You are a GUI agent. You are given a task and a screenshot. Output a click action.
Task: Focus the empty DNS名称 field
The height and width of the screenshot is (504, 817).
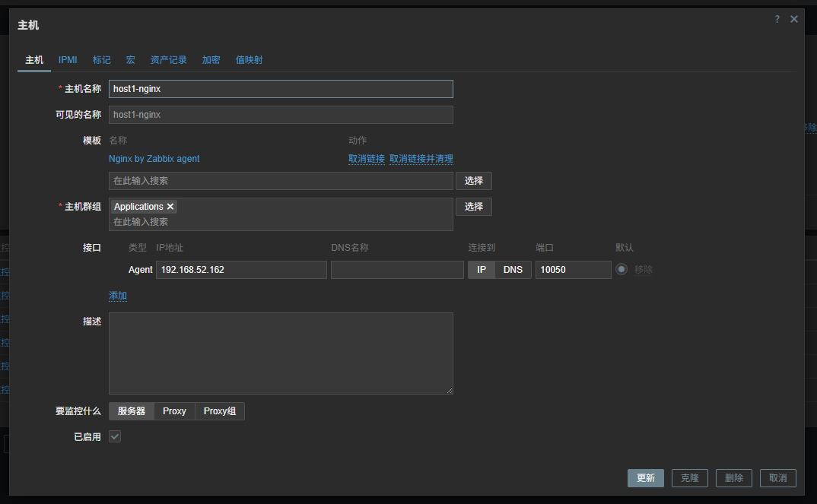397,270
